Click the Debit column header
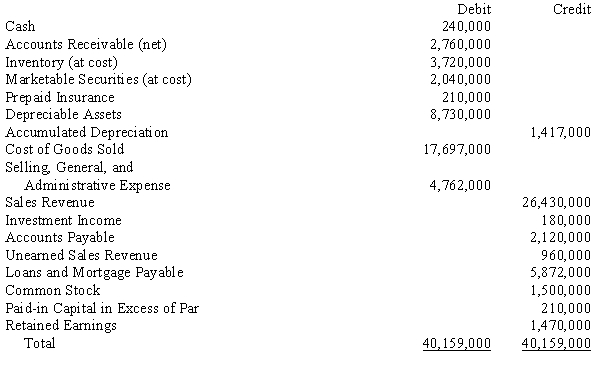Screen dimensions: 600x387 click(x=474, y=9)
